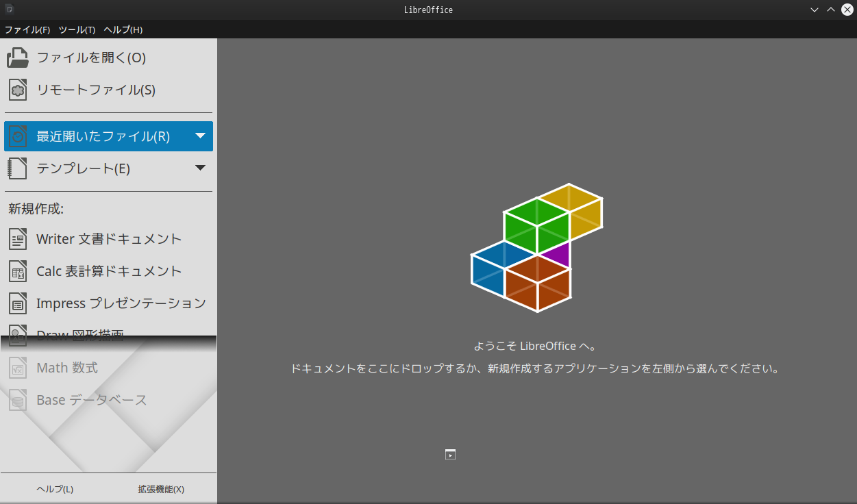Click the ヘルプ(L) link
857x504 pixels.
(x=53, y=488)
